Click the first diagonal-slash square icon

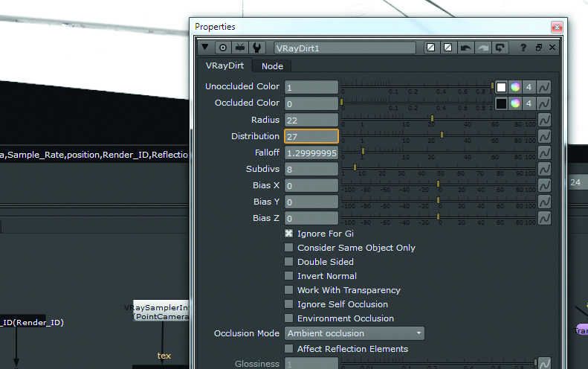pyautogui.click(x=431, y=48)
